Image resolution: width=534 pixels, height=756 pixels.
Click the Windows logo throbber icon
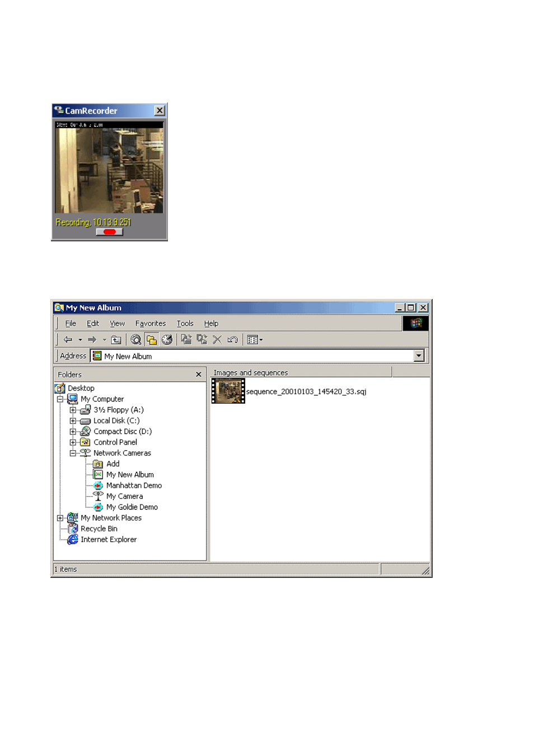click(x=415, y=323)
